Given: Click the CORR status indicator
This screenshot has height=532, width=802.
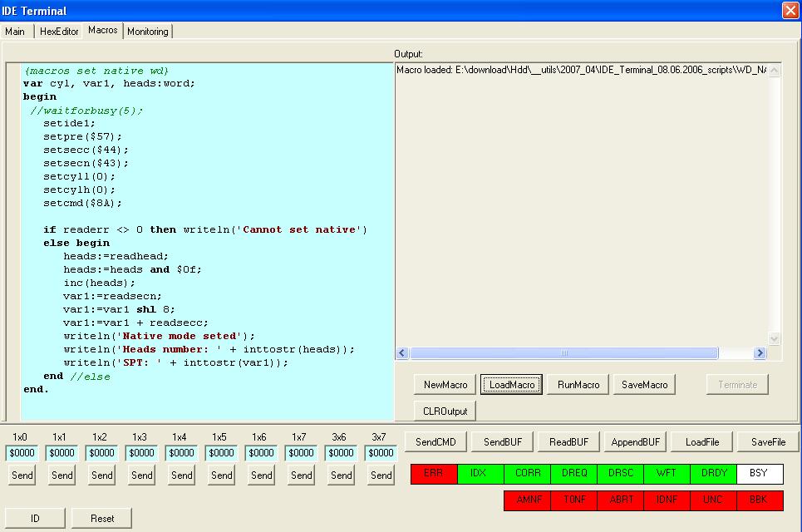Looking at the screenshot, I should 528,474.
